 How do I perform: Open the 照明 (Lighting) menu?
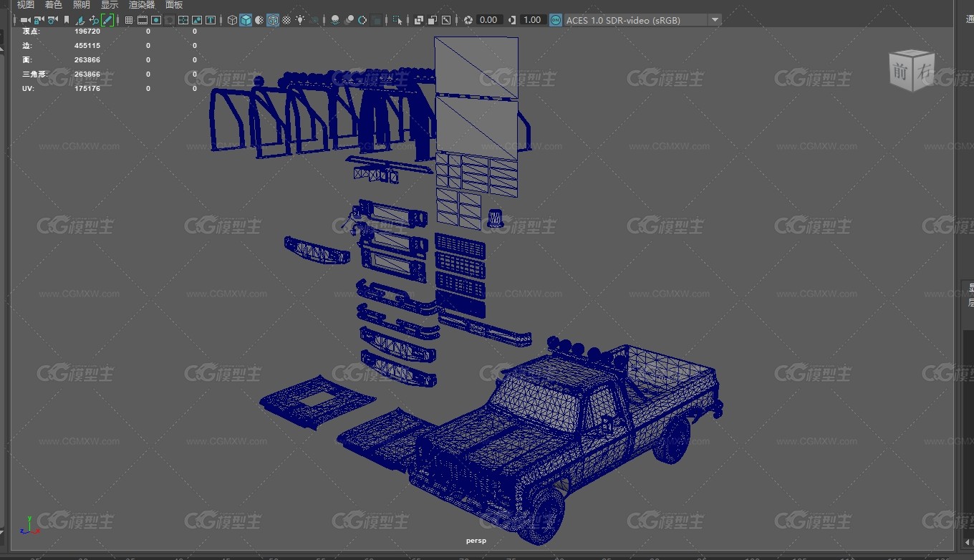pos(82,4)
